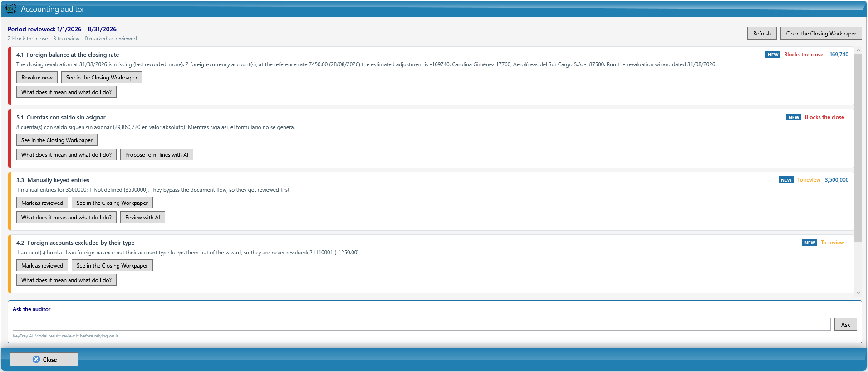Click the 3,500,000 amount on finding 3.3
The height and width of the screenshot is (372, 868).
tap(836, 180)
